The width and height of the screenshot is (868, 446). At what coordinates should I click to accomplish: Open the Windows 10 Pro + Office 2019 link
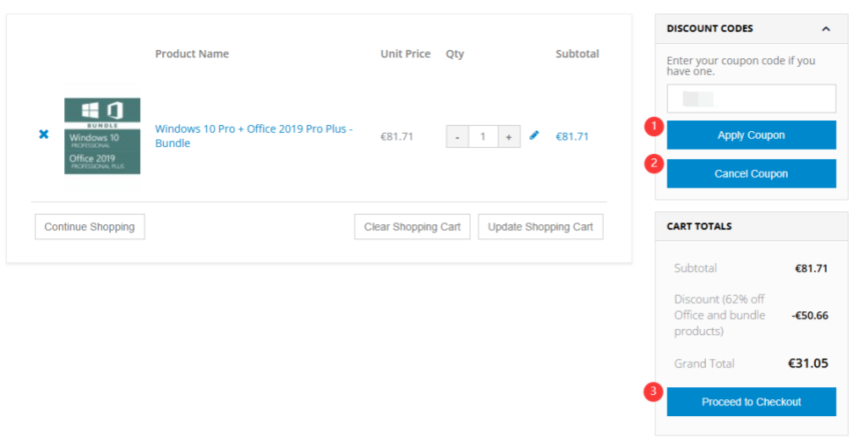click(x=254, y=136)
